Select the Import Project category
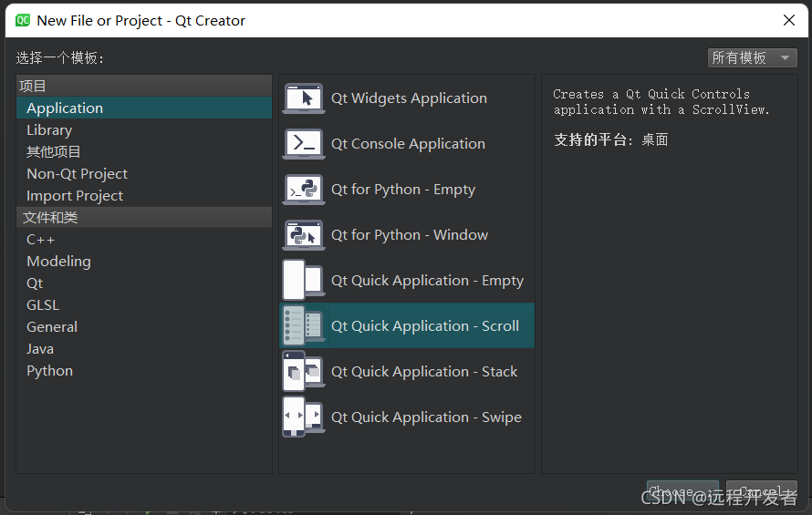 pos(144,196)
